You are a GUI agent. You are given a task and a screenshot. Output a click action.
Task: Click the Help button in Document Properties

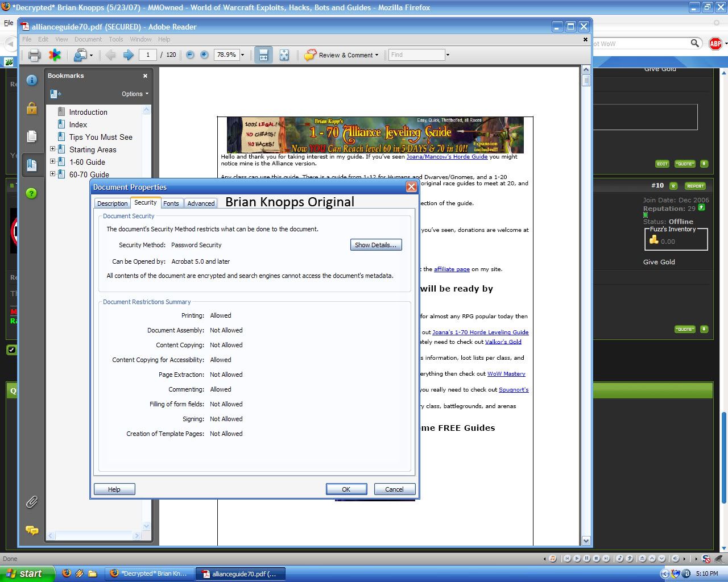tap(114, 489)
